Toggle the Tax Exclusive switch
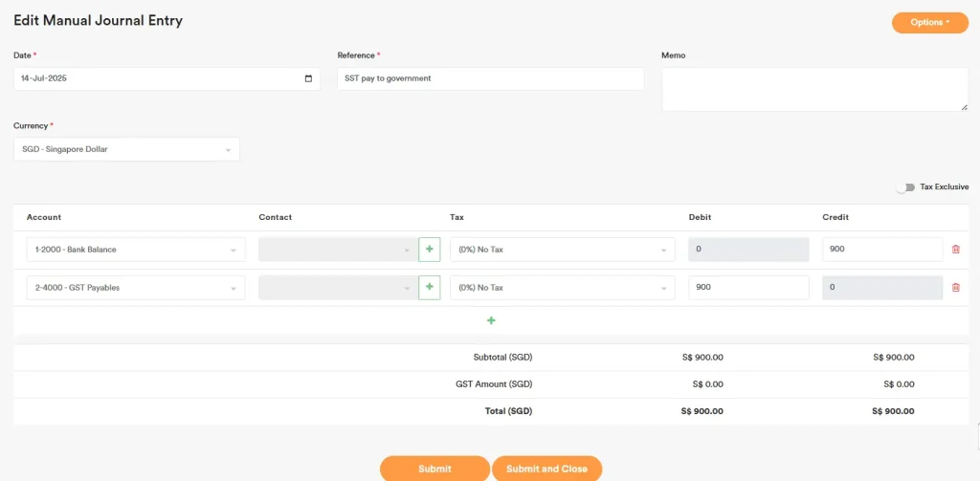This screenshot has height=481, width=980. (x=904, y=187)
